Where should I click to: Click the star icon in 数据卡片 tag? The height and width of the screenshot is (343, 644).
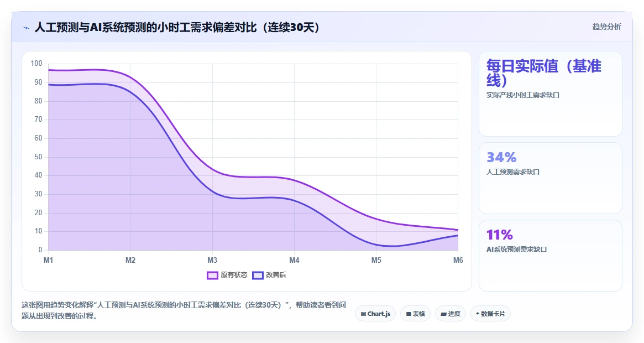tap(478, 313)
